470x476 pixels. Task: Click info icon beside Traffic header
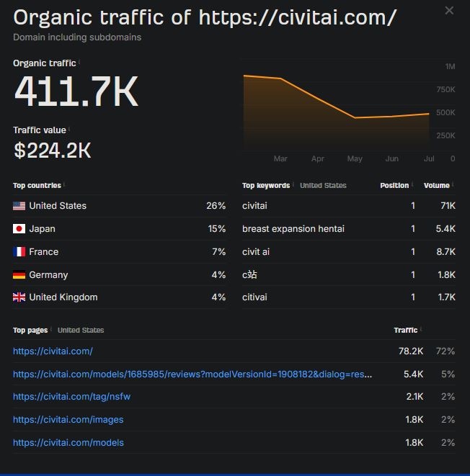421,329
